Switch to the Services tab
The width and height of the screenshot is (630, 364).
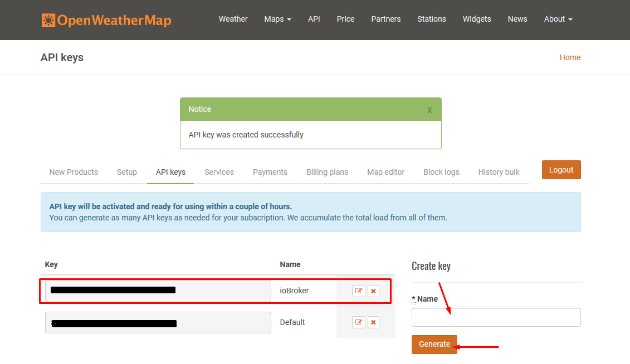(219, 172)
